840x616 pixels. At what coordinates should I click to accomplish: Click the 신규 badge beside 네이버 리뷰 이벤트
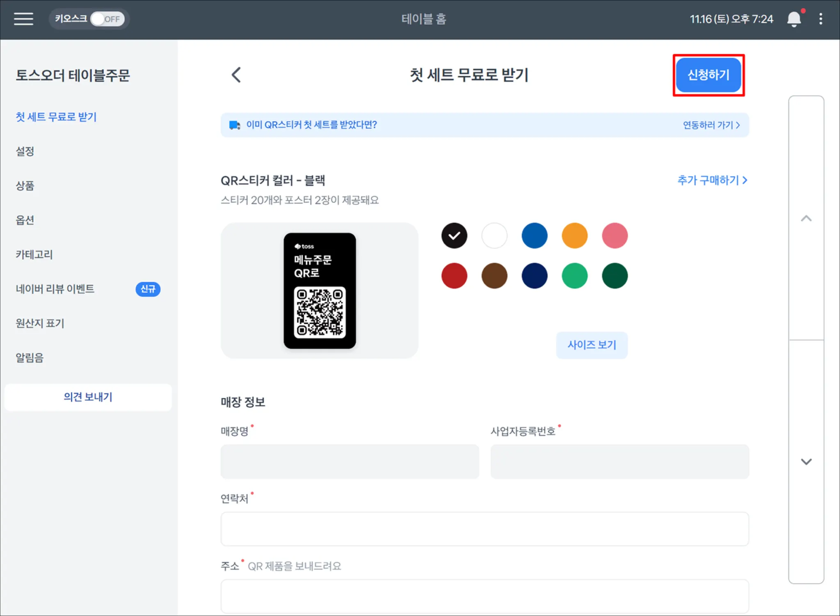(148, 289)
